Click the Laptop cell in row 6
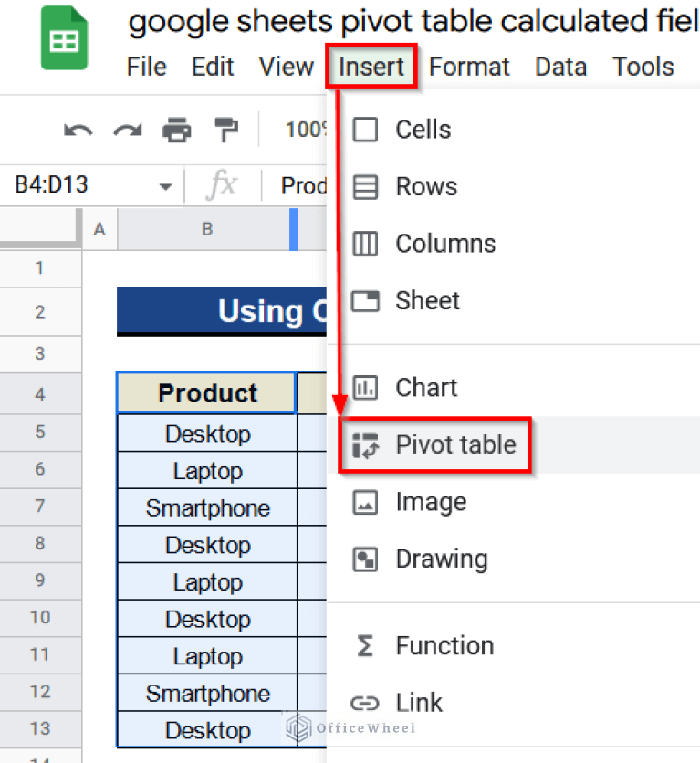700x763 pixels. tap(207, 470)
